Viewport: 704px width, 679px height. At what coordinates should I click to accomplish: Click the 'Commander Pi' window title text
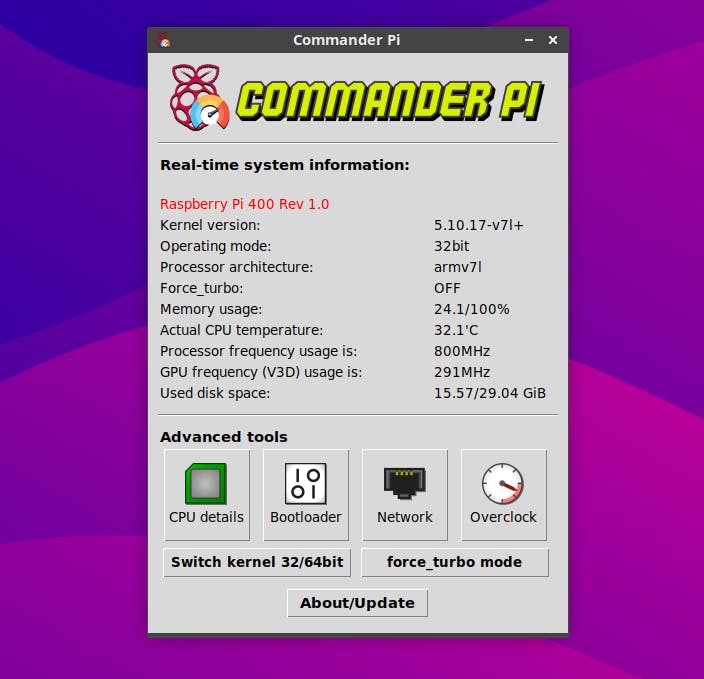pos(347,40)
